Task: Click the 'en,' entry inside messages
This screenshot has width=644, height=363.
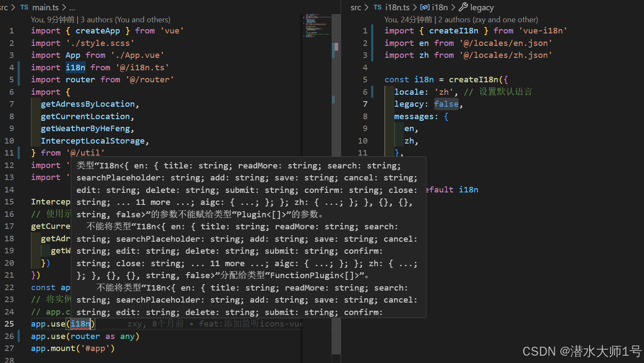Action: pyautogui.click(x=411, y=129)
